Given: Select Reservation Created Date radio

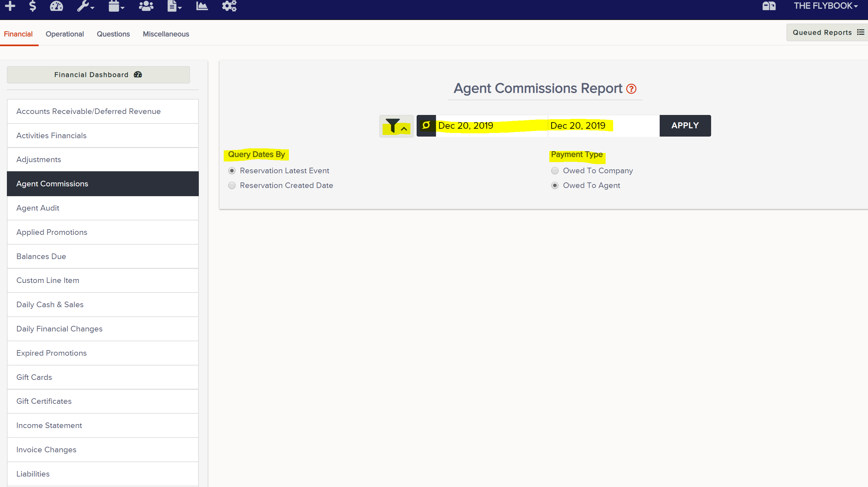Looking at the screenshot, I should 232,186.
